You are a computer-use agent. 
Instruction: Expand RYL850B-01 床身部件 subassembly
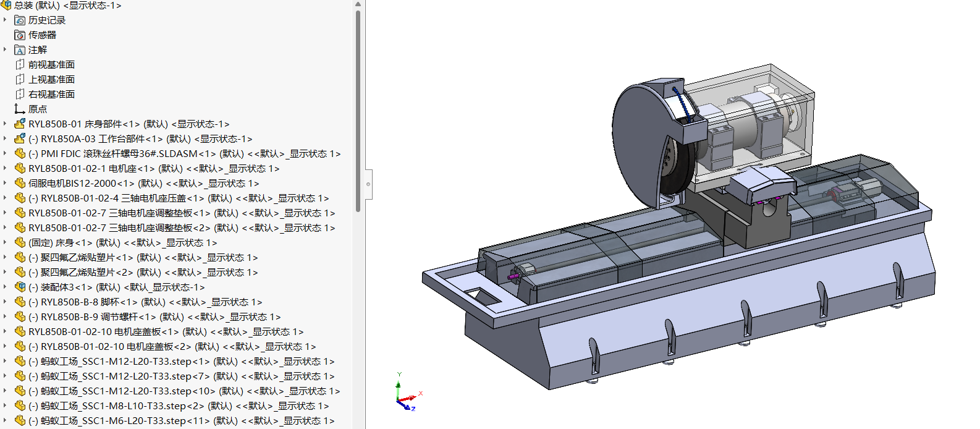coord(5,124)
